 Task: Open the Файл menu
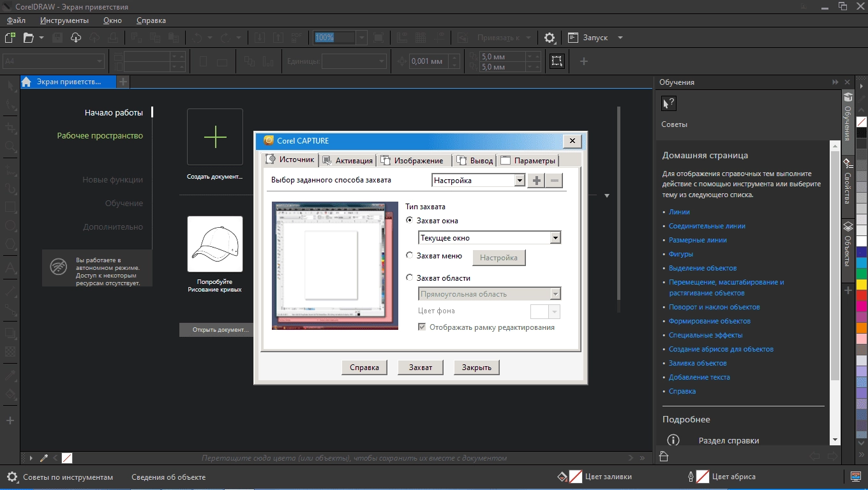pyautogui.click(x=16, y=20)
